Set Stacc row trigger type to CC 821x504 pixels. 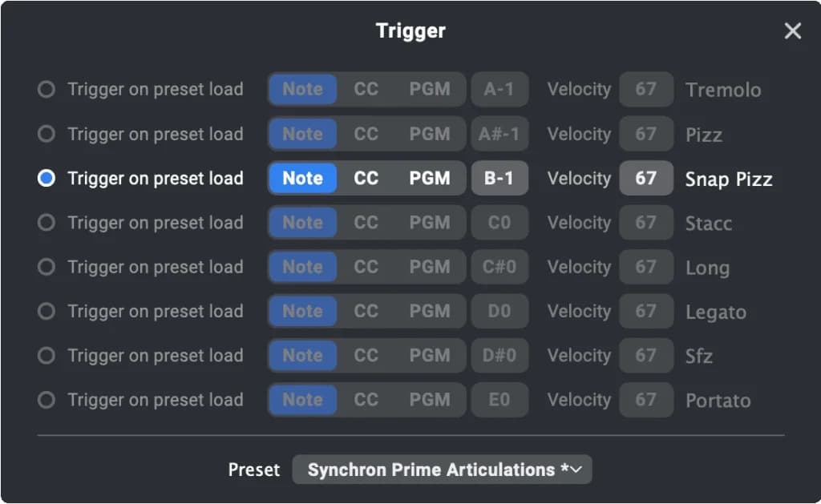(366, 223)
